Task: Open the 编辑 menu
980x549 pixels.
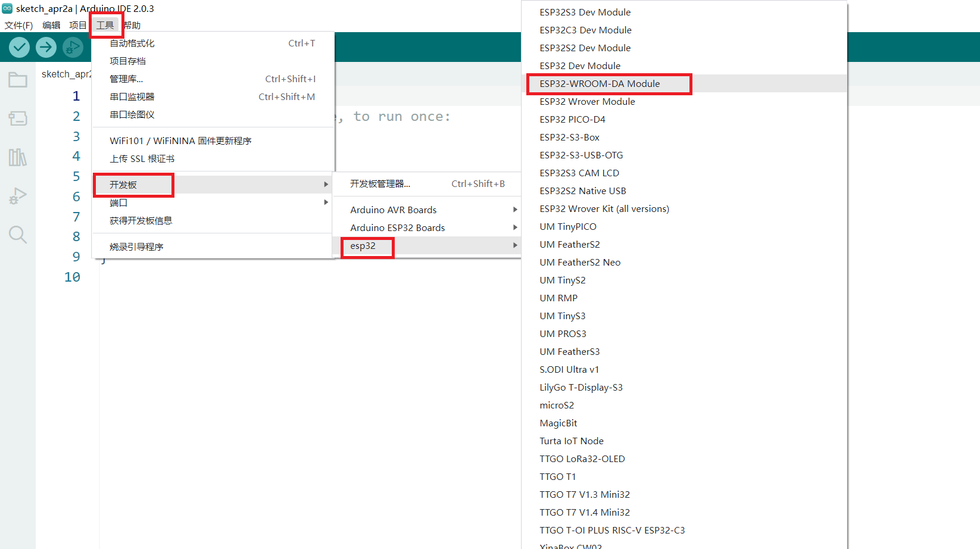Action: point(51,25)
